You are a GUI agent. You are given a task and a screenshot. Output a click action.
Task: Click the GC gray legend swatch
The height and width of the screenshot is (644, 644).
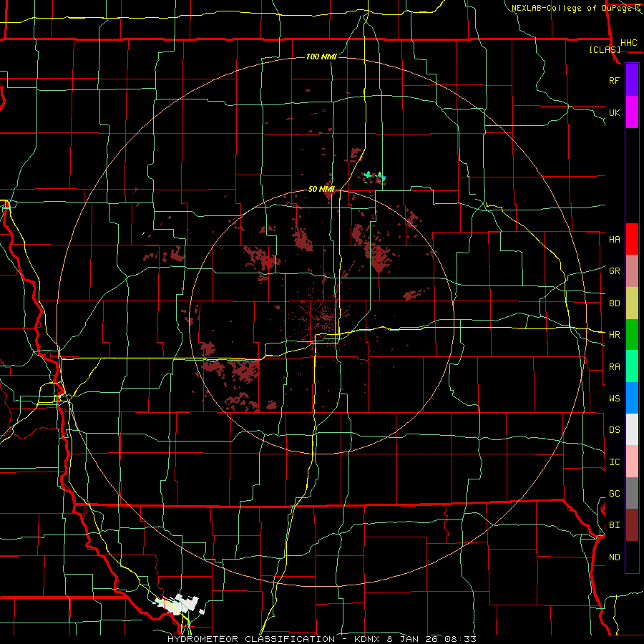click(632, 493)
